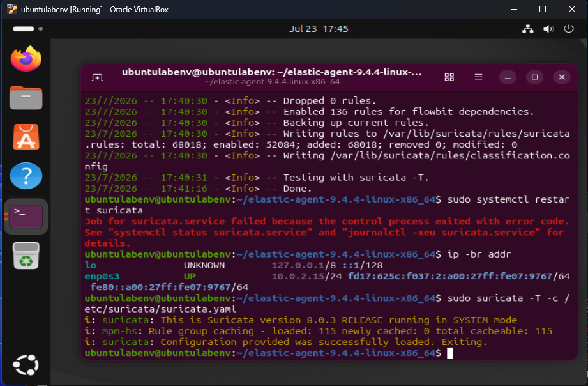This screenshot has width=588, height=386.
Task: Click the VirtualBox title bar app icon
Action: [x=12, y=9]
